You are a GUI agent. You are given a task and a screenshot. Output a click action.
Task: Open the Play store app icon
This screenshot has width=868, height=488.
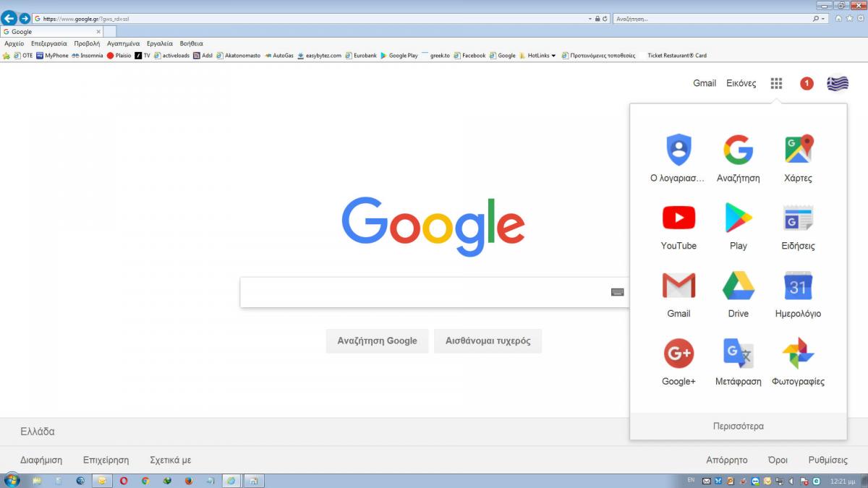(738, 218)
